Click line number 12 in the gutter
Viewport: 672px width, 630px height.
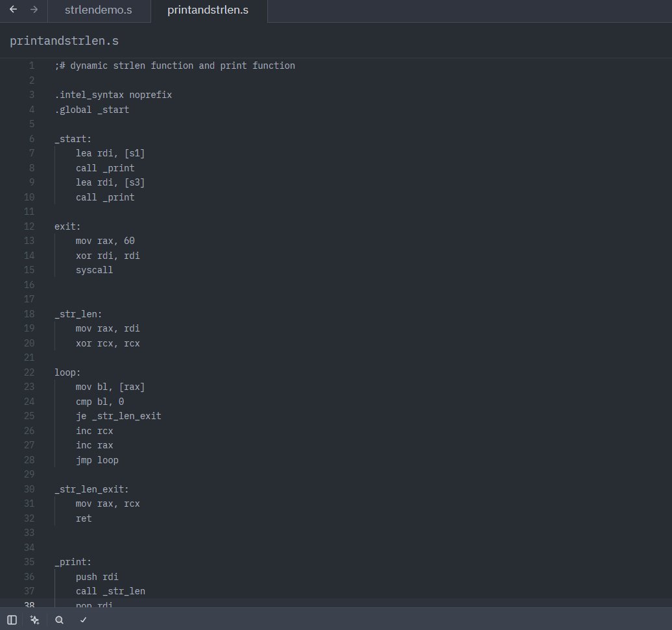click(x=29, y=226)
